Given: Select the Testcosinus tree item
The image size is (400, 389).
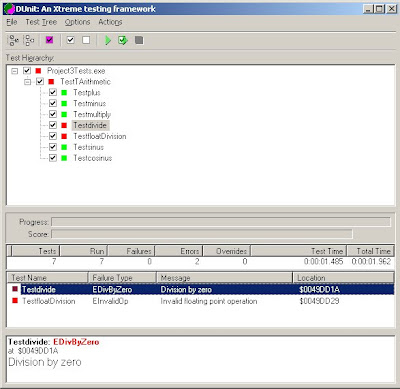Looking at the screenshot, I should coord(93,158).
